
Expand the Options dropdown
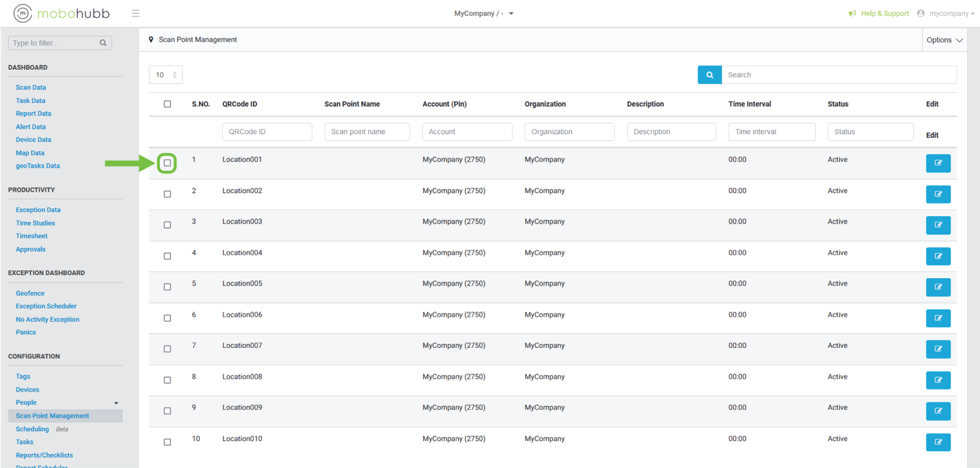click(944, 40)
